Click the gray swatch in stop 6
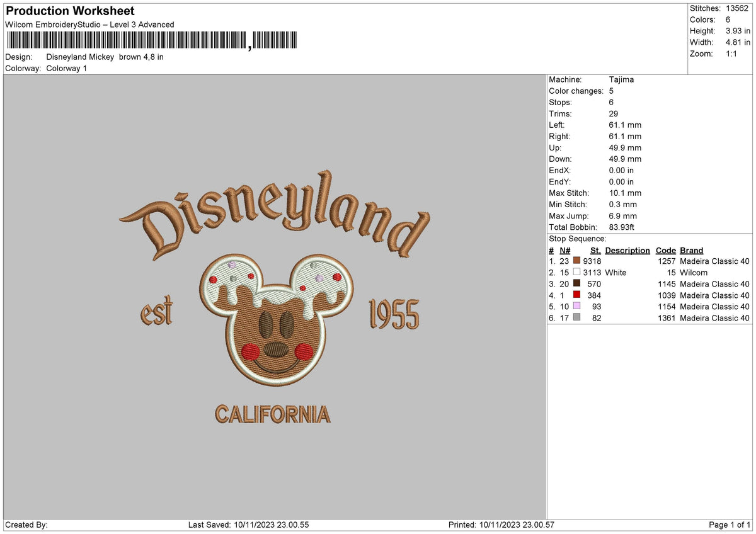The height and width of the screenshot is (534, 756). coord(576,318)
